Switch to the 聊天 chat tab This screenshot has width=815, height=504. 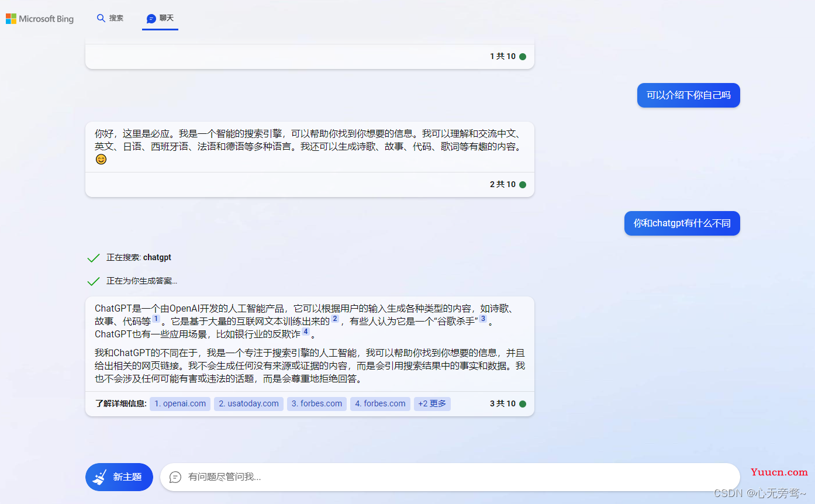(160, 18)
